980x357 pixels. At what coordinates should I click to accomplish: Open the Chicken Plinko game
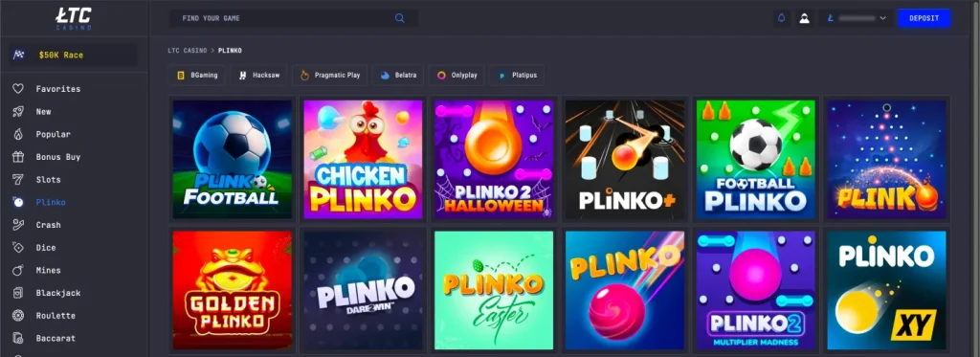[x=363, y=159]
